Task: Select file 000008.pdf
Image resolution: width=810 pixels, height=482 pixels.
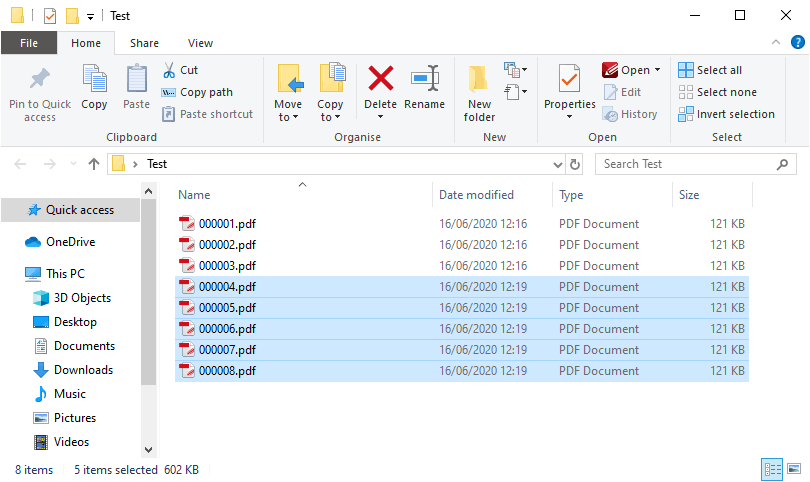Action: click(462, 371)
